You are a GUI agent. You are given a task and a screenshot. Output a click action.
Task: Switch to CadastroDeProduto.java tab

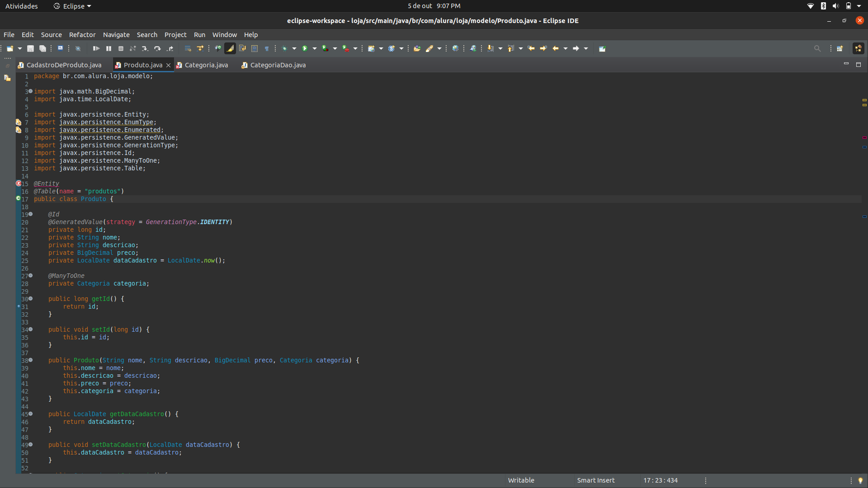(x=63, y=64)
